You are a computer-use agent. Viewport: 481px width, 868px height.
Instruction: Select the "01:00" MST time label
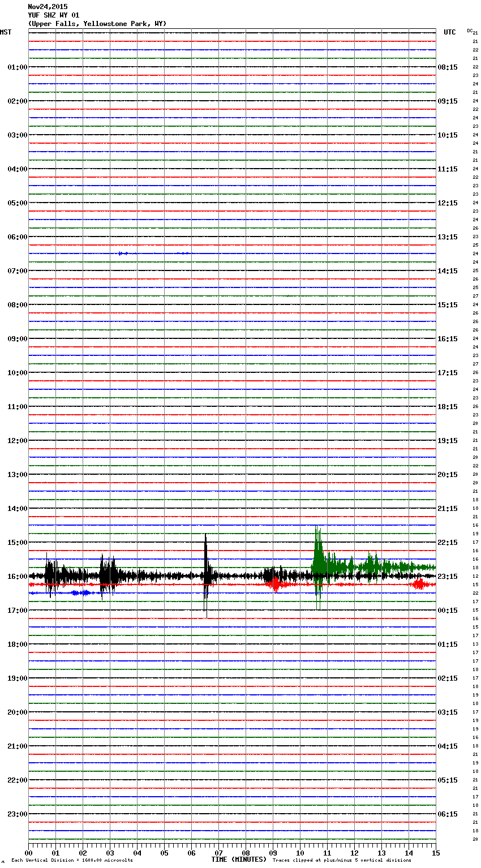pos(18,67)
